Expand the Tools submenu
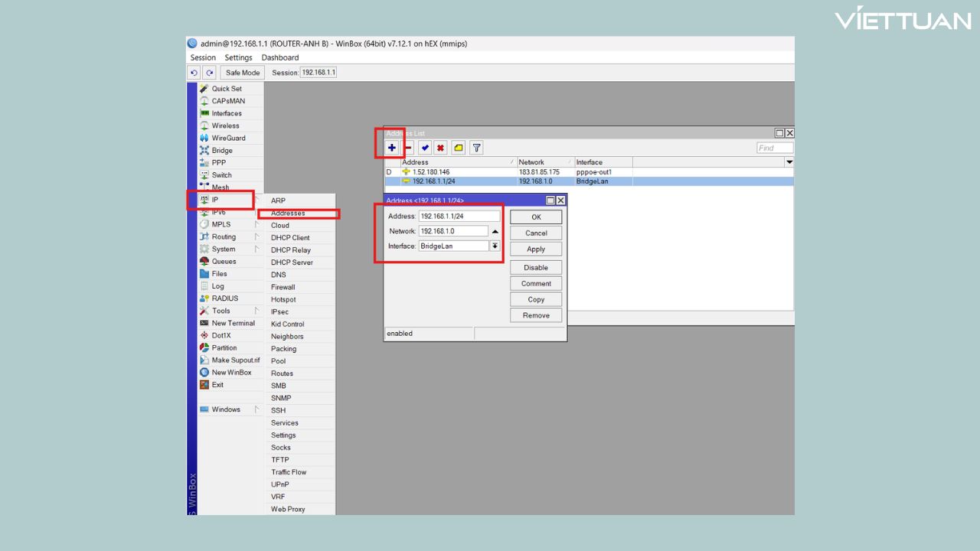The image size is (980, 551). click(230, 311)
